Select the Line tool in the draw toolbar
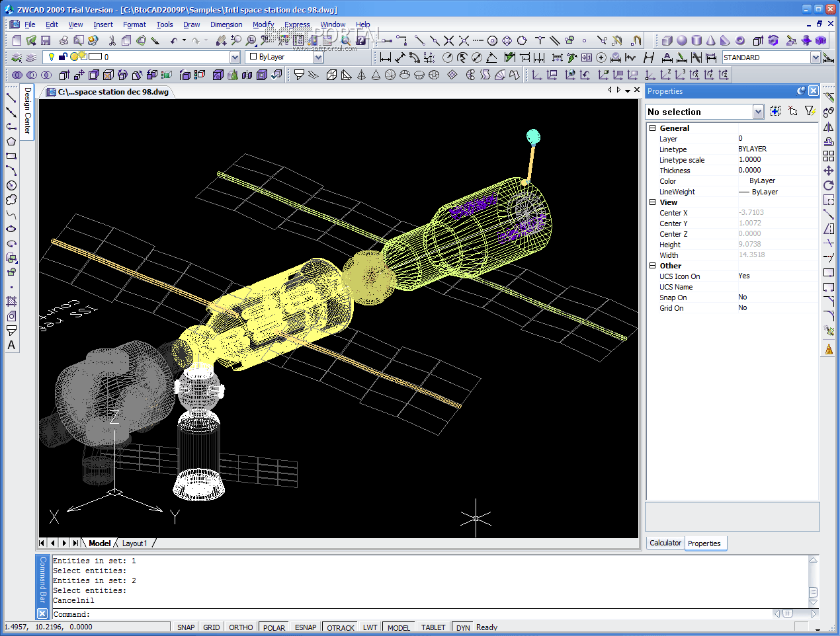This screenshot has height=636, width=840. (11, 98)
